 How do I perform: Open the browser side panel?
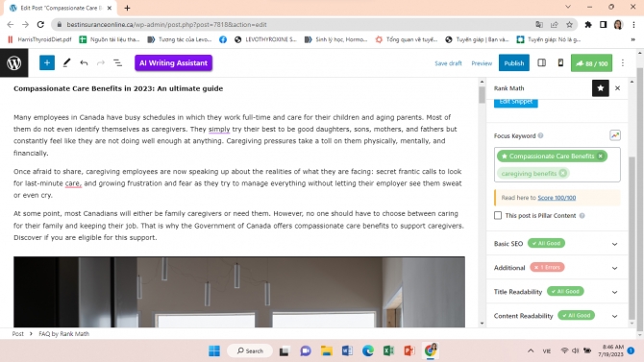point(603,25)
